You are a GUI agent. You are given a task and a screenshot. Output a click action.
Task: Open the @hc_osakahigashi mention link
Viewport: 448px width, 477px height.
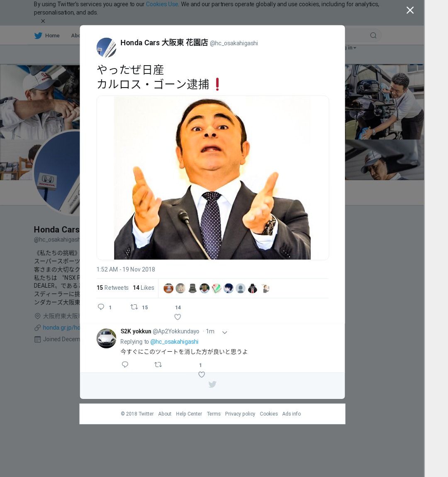click(174, 342)
